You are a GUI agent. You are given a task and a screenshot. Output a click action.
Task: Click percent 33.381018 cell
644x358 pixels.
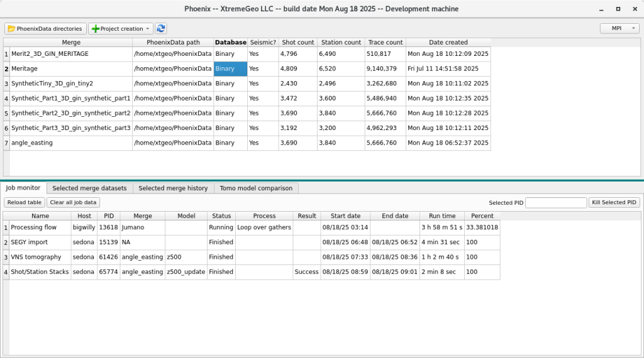(482, 227)
